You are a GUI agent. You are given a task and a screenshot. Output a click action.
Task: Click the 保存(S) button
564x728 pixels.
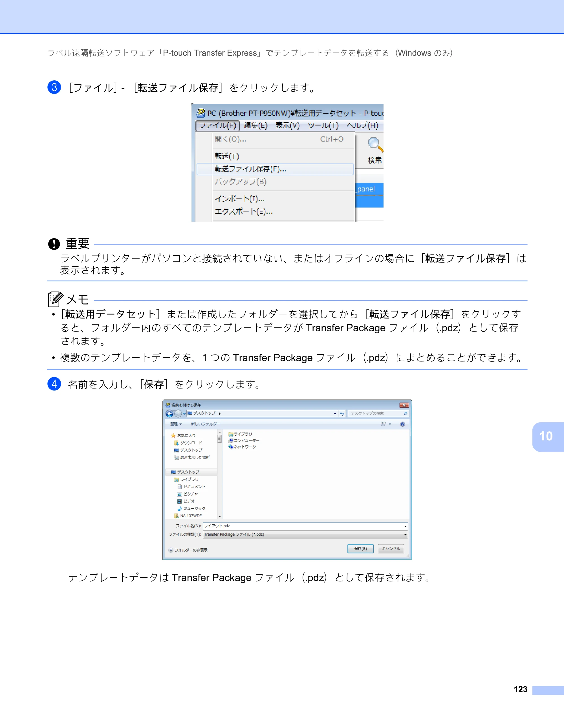tap(360, 549)
